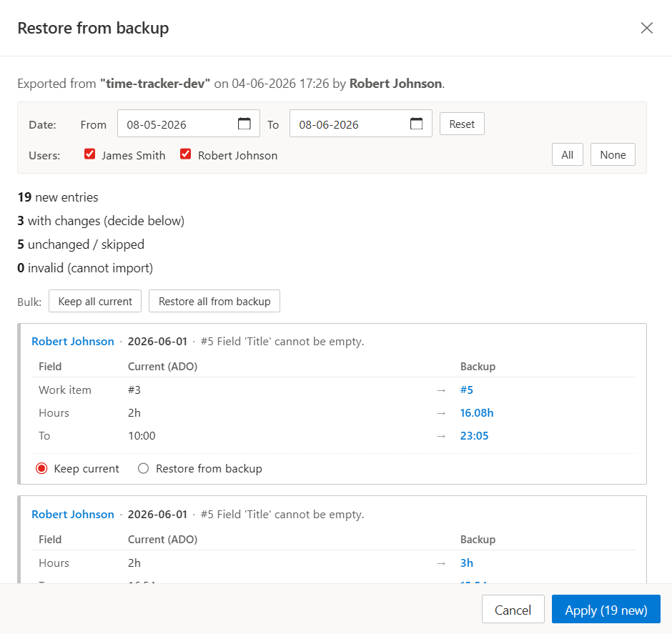
Task: Apply 19 new entries
Action: (x=606, y=609)
